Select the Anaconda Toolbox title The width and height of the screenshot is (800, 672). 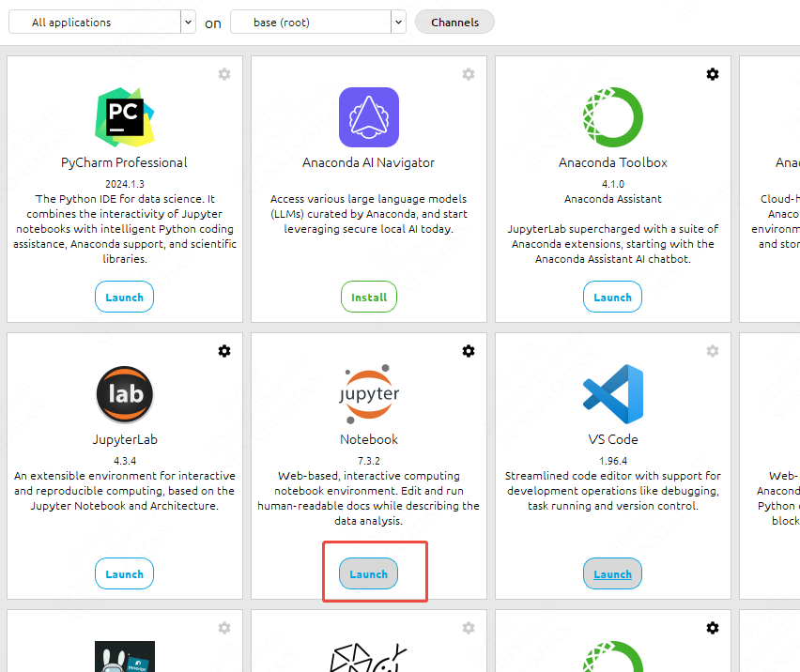click(x=613, y=162)
